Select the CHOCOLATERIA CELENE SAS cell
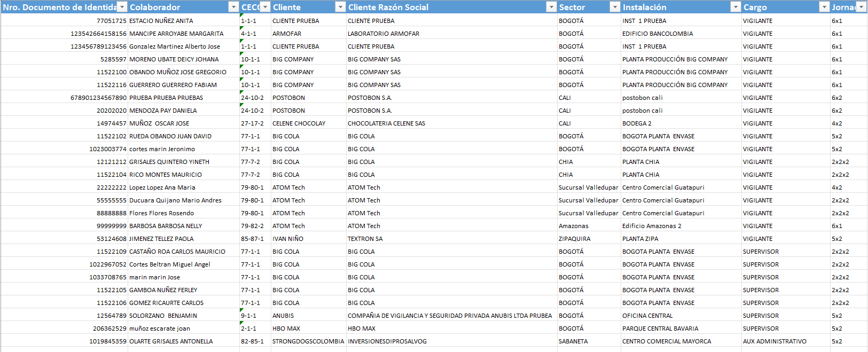This screenshot has height=352, width=868. click(452, 123)
